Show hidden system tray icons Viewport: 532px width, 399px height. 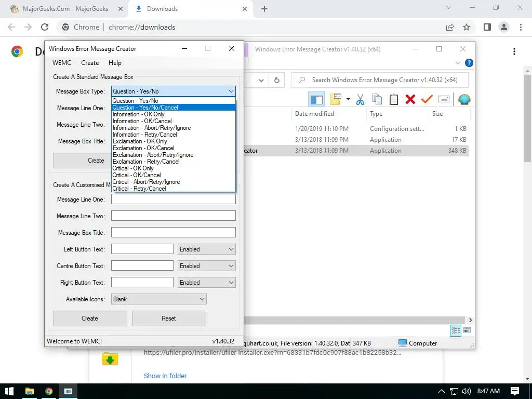[x=442, y=391]
